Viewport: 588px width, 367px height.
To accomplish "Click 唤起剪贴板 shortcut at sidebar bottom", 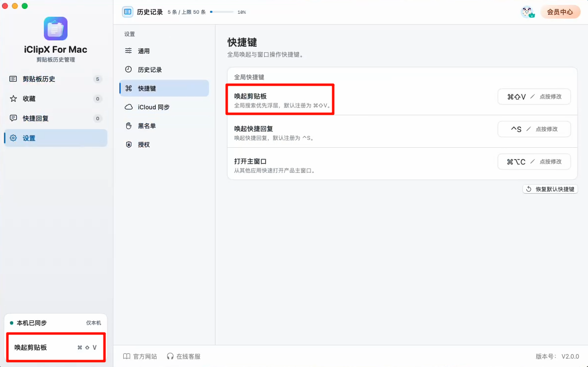I will pyautogui.click(x=56, y=347).
